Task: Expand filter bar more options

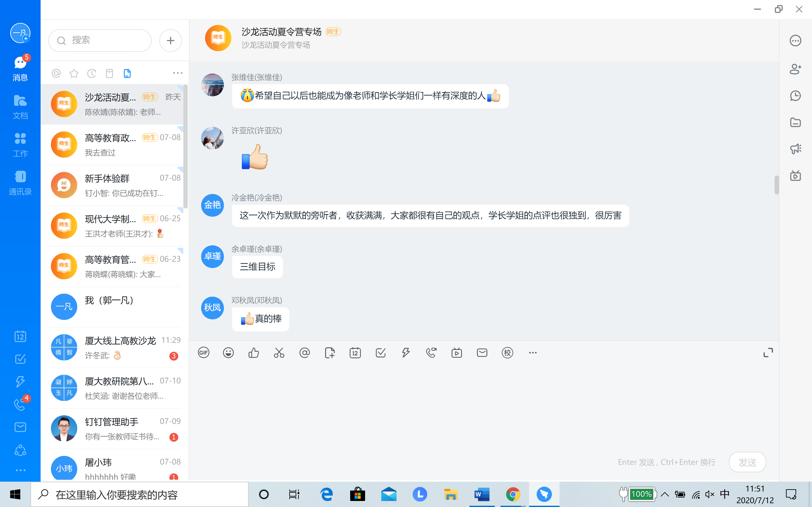Action: [178, 73]
